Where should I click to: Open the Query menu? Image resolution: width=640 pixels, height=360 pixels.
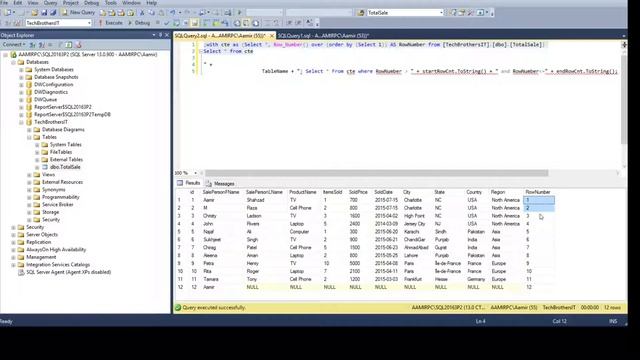[x=50, y=3]
